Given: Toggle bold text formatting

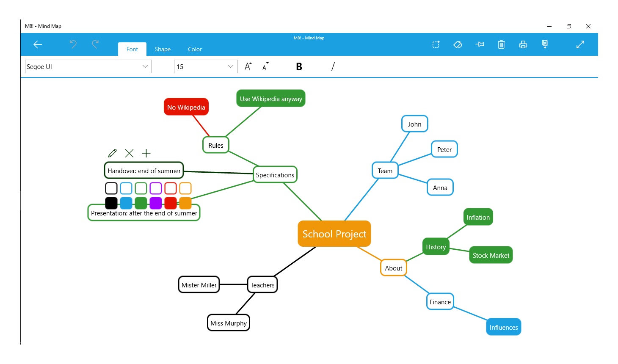Looking at the screenshot, I should coord(299,66).
